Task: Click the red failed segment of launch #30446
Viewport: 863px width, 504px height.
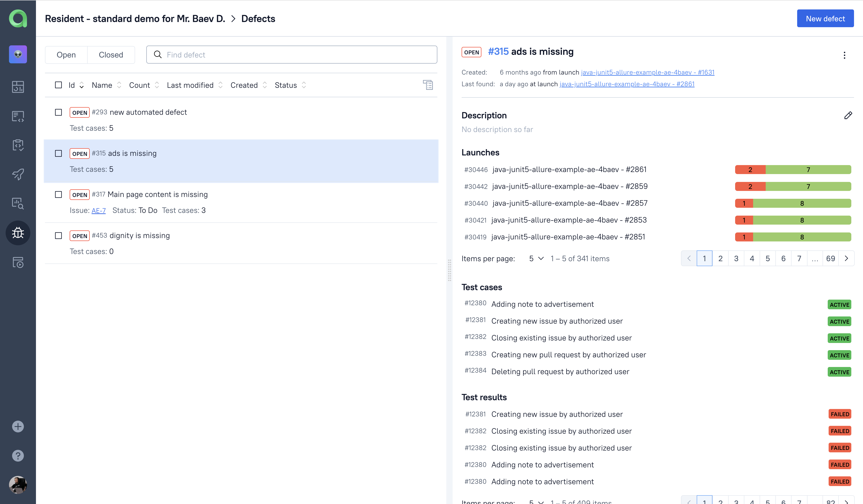Action: [750, 170]
